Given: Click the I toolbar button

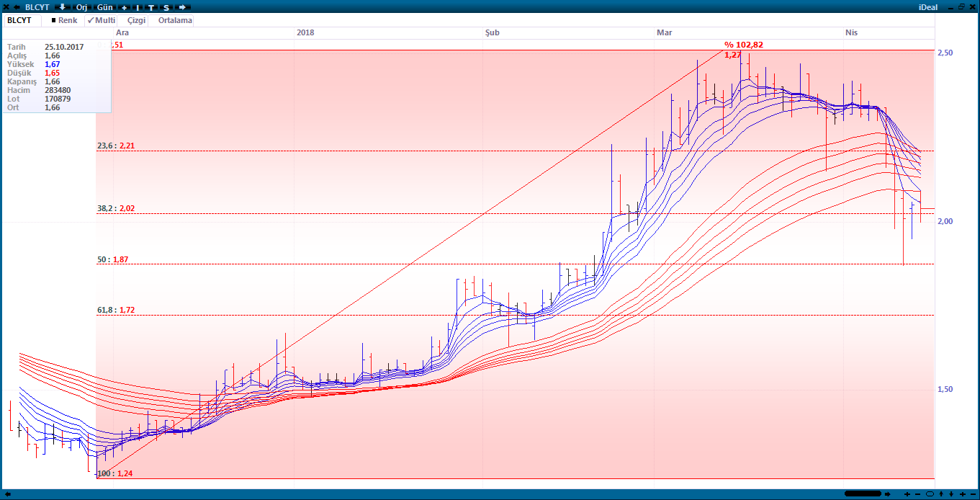Looking at the screenshot, I should (138, 7).
